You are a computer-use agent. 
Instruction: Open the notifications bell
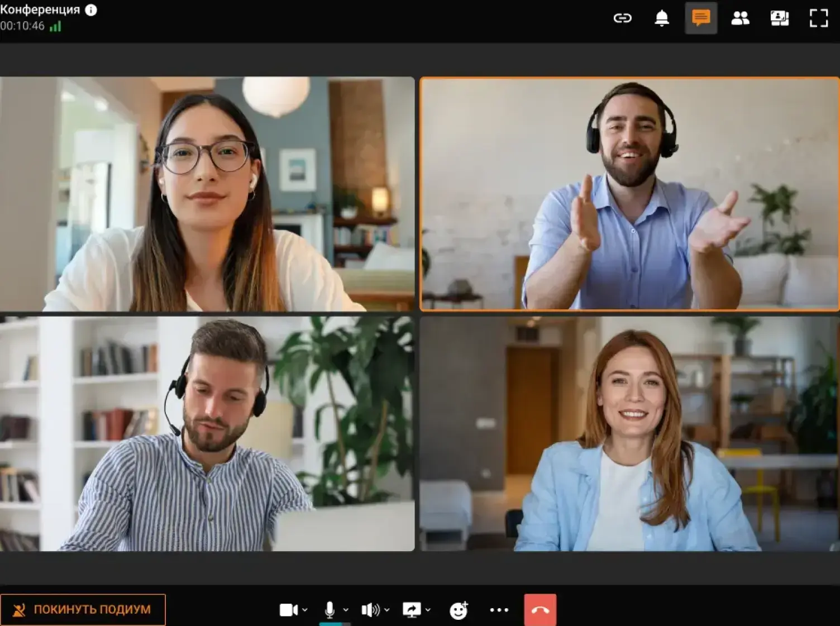[662, 18]
